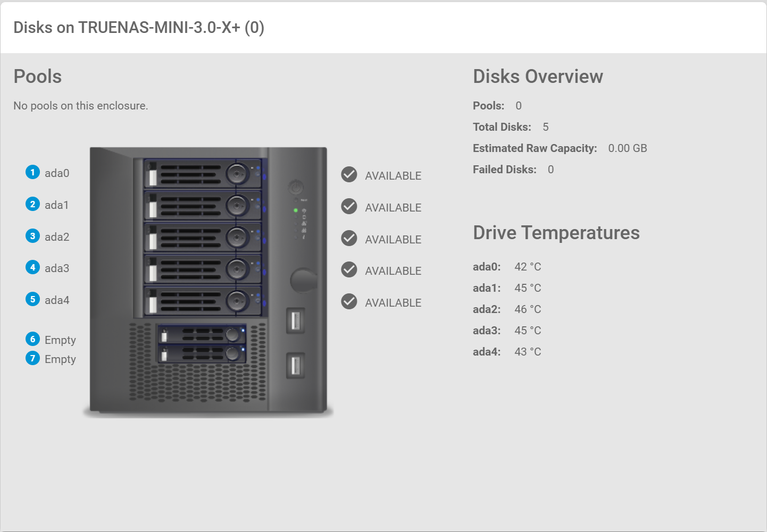Click the number 3 badge for ada2
Image resolution: width=767 pixels, height=532 pixels.
[x=32, y=236]
